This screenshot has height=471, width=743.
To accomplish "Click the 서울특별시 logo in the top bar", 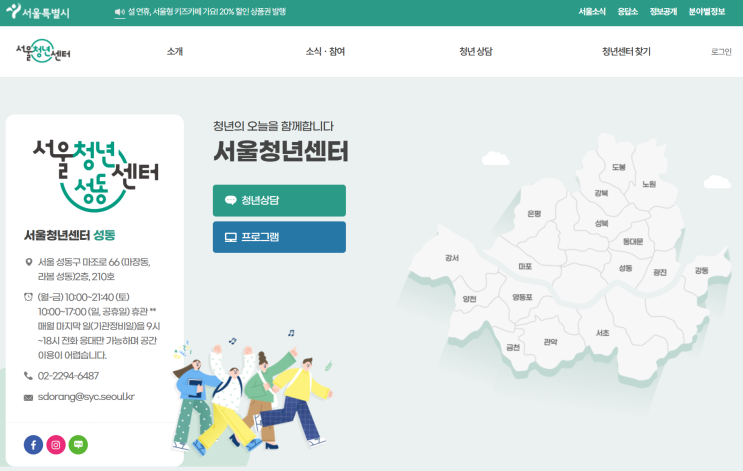I will click(x=38, y=12).
